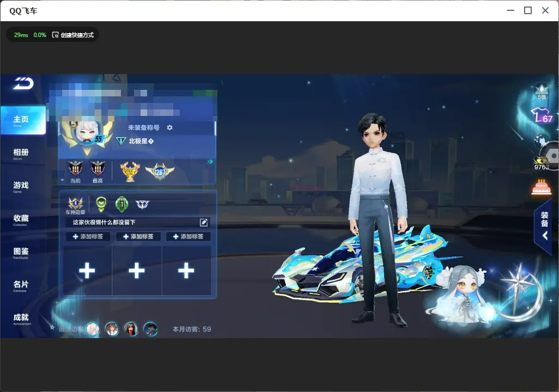The height and width of the screenshot is (392, 559).
Task: Open the 相册 Album tab
Action: 21,154
